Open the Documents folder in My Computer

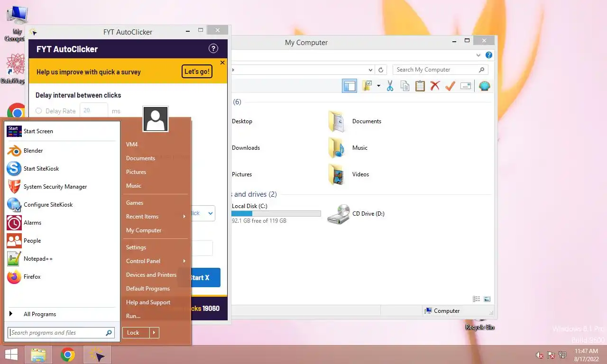coord(355,121)
